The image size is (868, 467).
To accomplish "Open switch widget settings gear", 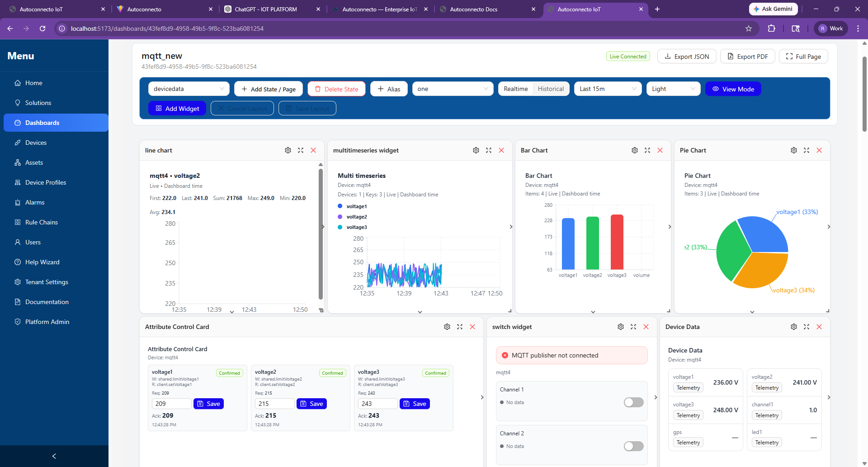I will (x=621, y=327).
